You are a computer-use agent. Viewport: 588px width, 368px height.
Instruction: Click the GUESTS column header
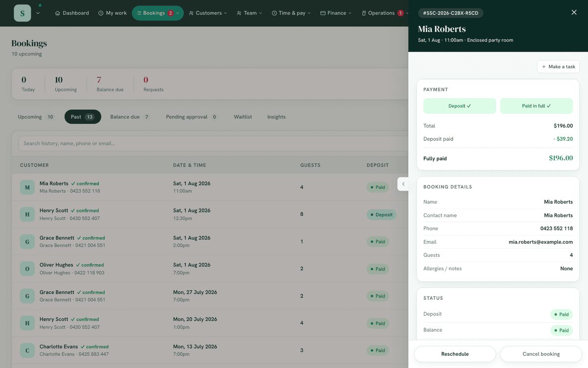click(x=310, y=165)
